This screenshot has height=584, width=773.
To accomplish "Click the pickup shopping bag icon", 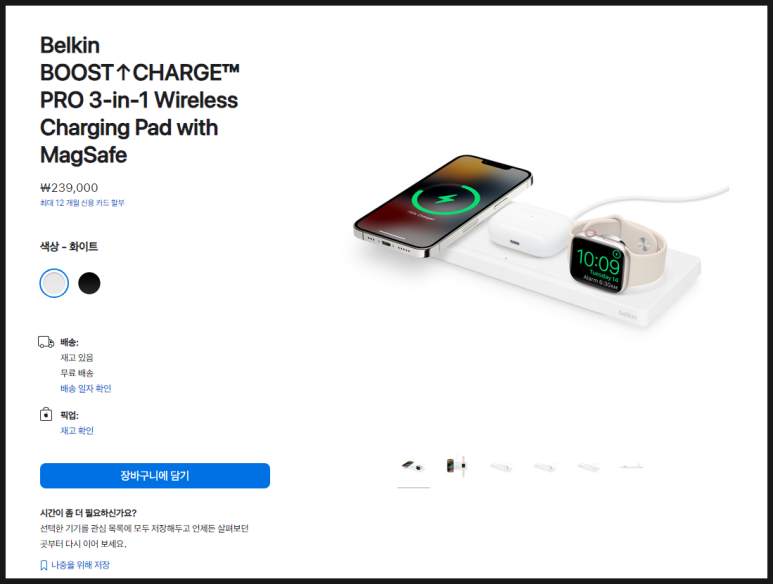I will coord(46,414).
